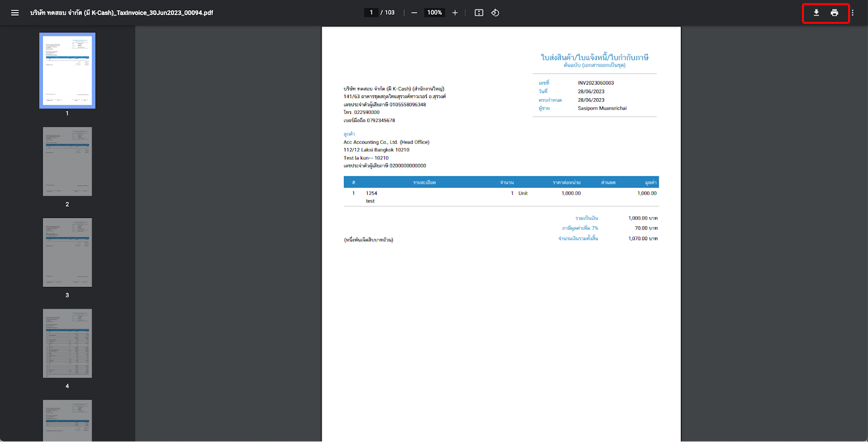Image resolution: width=868 pixels, height=442 pixels.
Task: Click the fit to page icon
Action: click(x=479, y=12)
